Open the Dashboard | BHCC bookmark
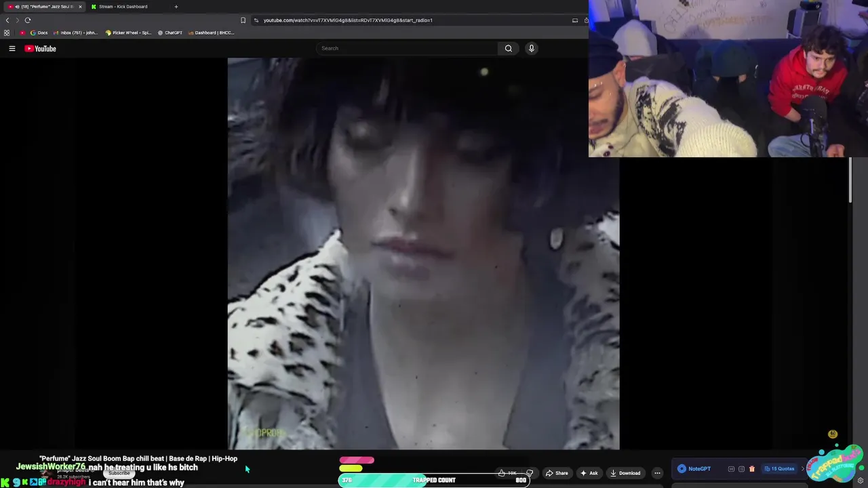This screenshot has width=868, height=488. click(211, 33)
